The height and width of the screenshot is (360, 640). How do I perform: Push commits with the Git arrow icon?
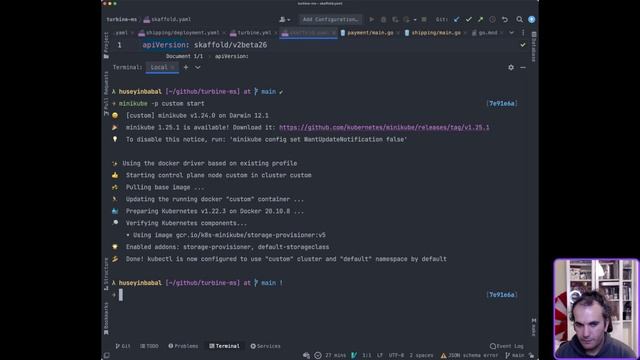(480, 19)
